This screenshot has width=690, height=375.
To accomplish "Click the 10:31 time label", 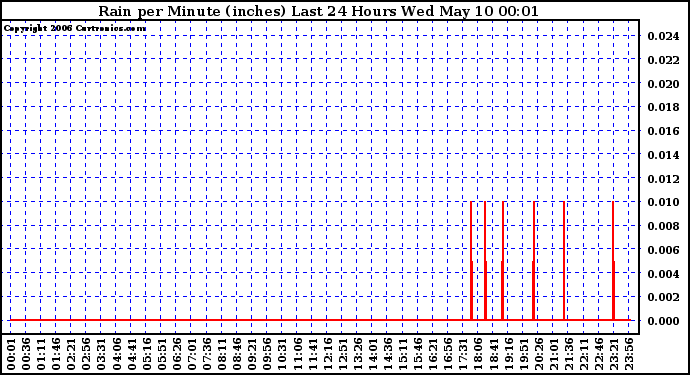I will click(x=282, y=354).
